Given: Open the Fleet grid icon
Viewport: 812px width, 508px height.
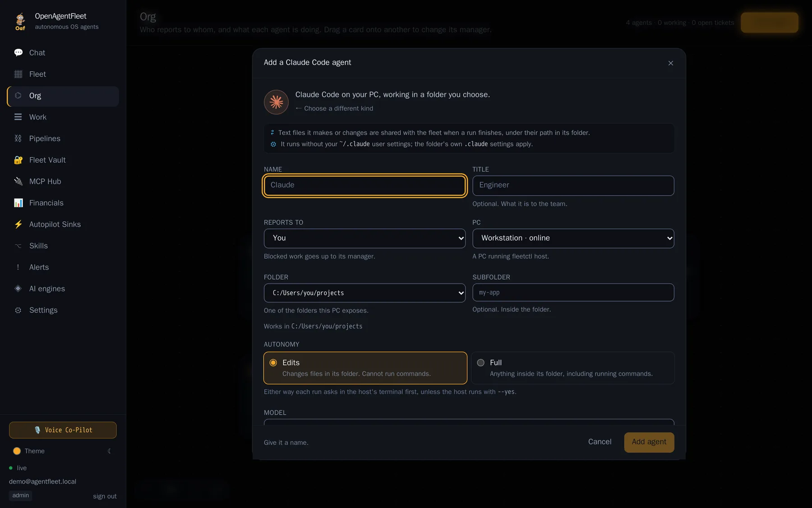Looking at the screenshot, I should pyautogui.click(x=18, y=74).
